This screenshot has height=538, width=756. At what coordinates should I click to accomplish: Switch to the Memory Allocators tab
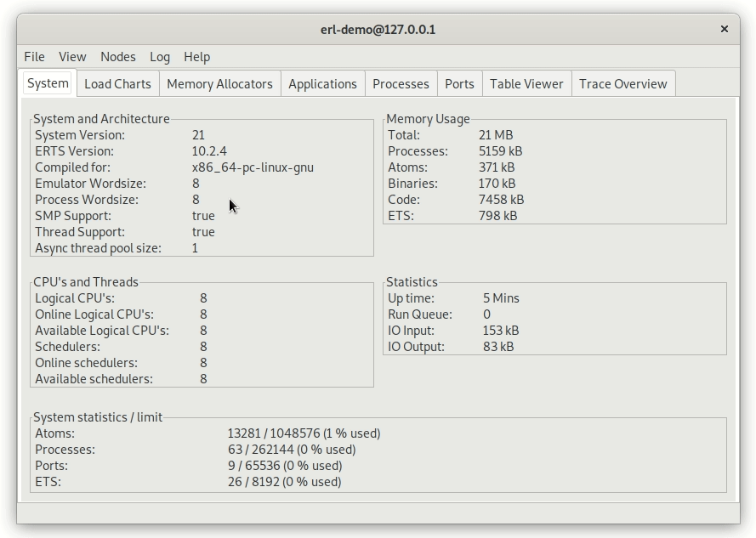220,84
